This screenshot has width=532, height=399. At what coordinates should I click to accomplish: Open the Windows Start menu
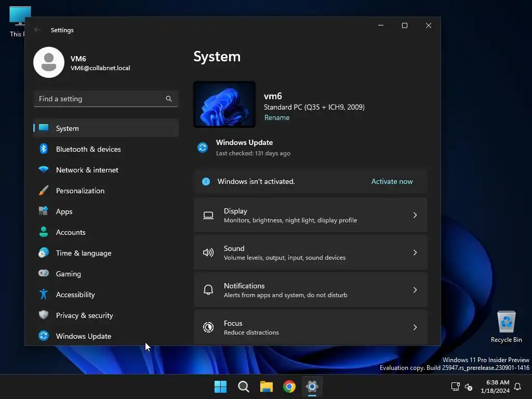(220, 387)
